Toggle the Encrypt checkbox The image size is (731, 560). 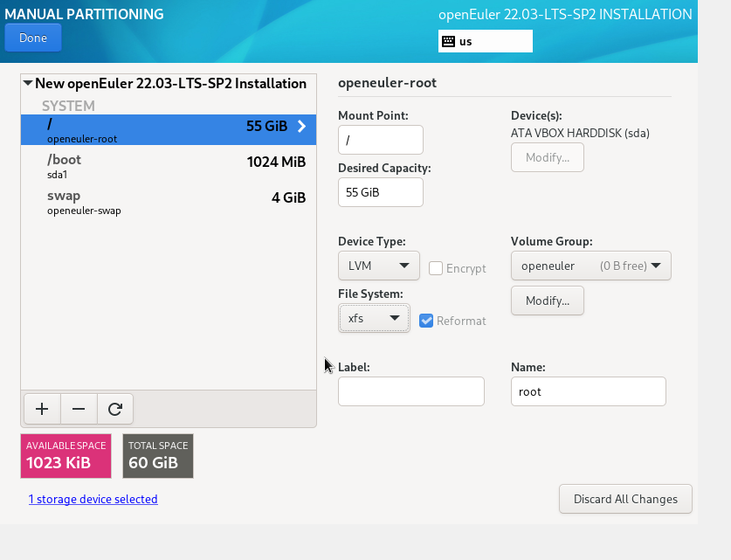click(436, 268)
